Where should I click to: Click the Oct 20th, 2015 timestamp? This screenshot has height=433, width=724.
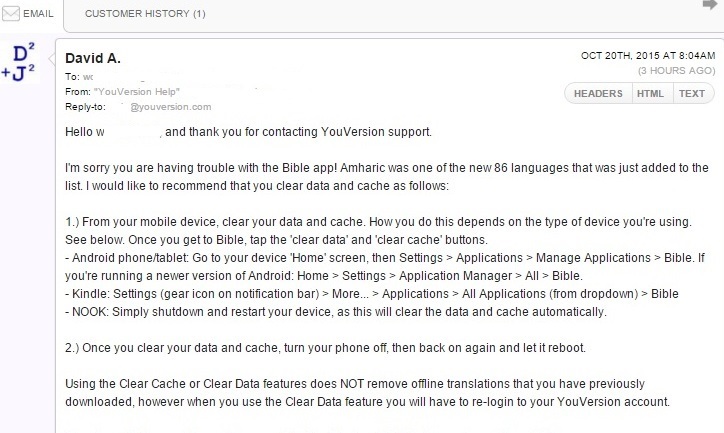coord(648,55)
